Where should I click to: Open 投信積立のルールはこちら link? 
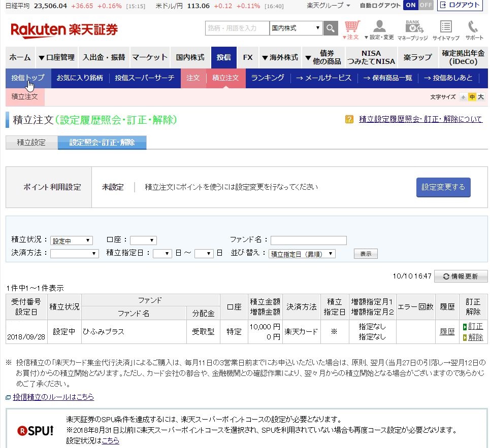[53, 397]
